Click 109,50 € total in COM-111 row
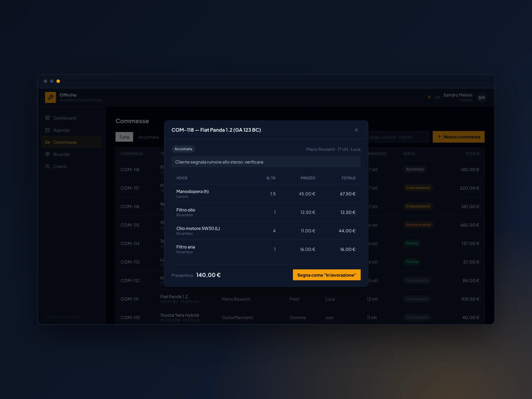Image resolution: width=532 pixels, height=399 pixels. coord(470,299)
